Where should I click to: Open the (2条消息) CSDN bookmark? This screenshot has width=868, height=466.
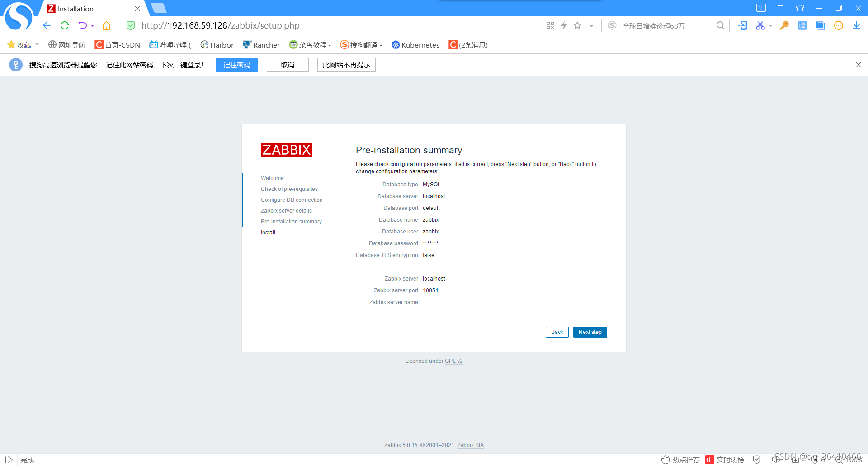468,45
